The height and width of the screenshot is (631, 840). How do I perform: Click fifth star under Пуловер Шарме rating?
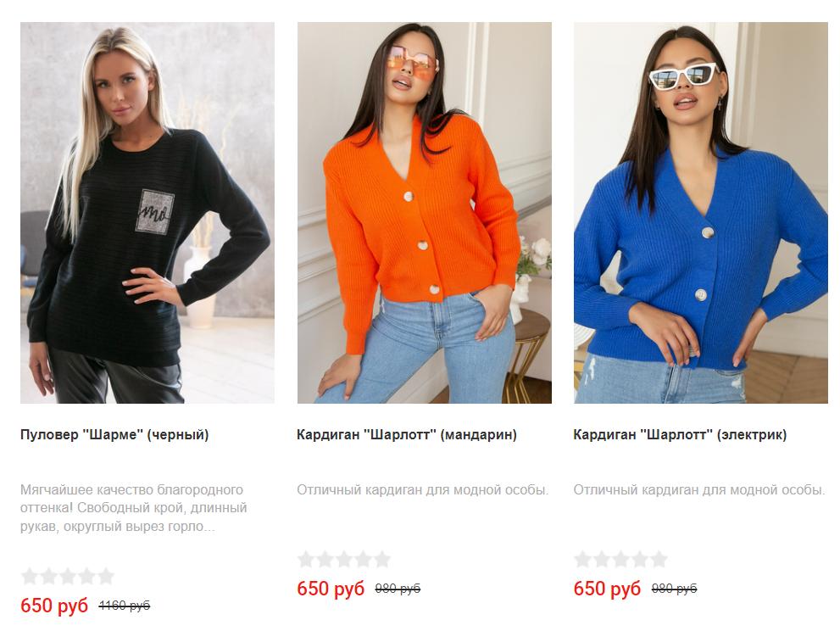[106, 577]
